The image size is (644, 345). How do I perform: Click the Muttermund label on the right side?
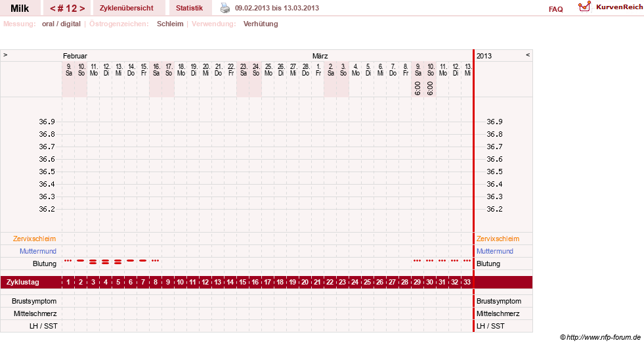tap(495, 251)
